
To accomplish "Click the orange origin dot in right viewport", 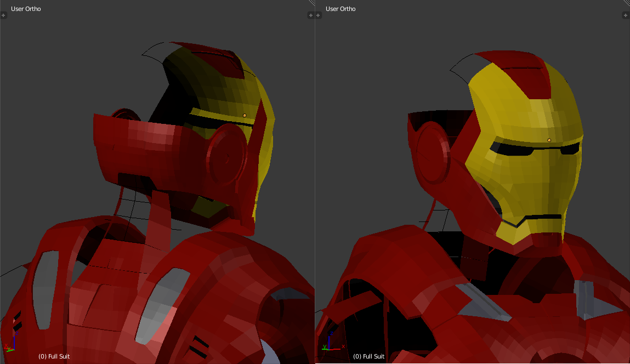I will click(x=549, y=140).
